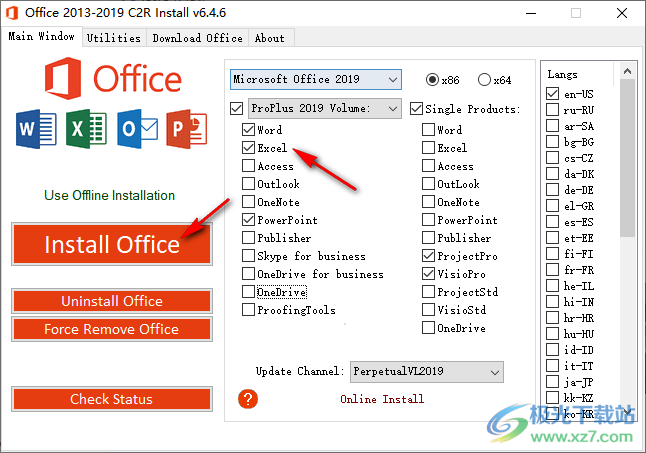
Task: Check the ar-SA language
Action: click(552, 126)
